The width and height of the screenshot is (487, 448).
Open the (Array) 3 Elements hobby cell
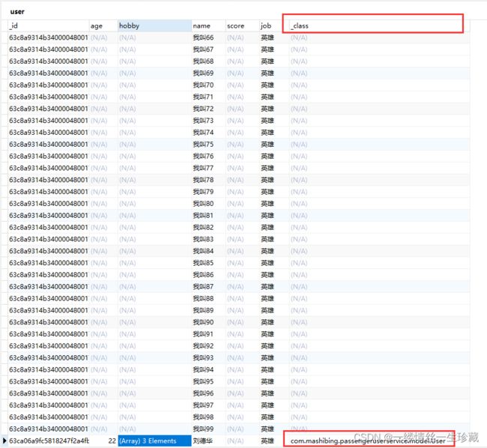pyautogui.click(x=154, y=441)
